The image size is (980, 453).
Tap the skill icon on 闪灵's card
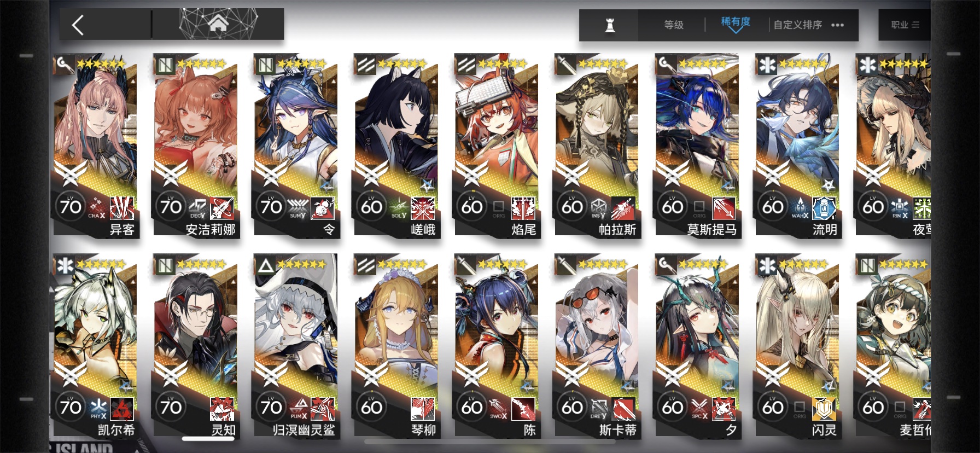point(824,409)
